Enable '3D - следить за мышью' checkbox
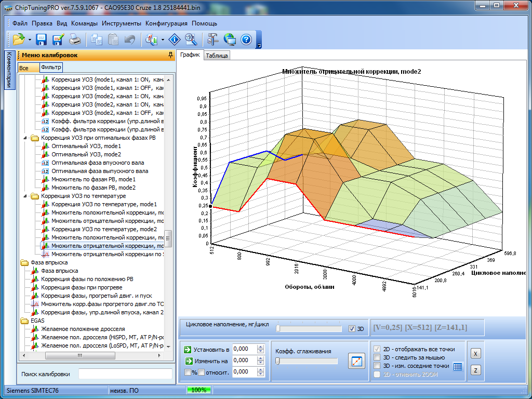 (x=378, y=357)
